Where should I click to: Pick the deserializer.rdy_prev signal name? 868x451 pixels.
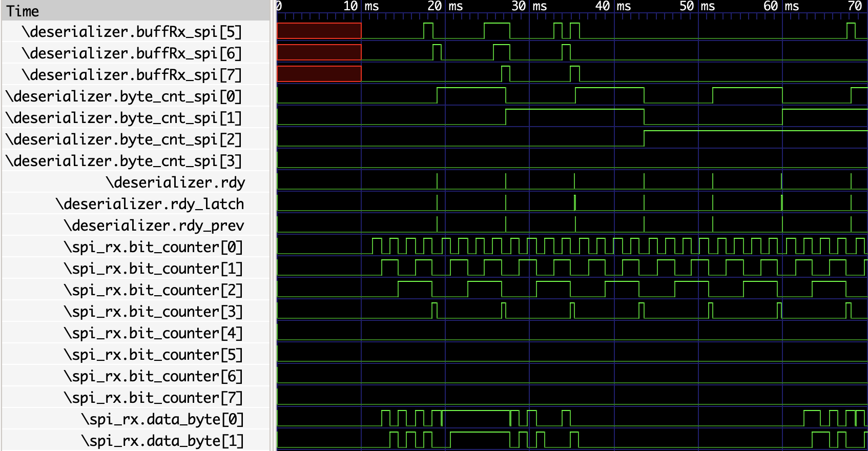click(154, 225)
